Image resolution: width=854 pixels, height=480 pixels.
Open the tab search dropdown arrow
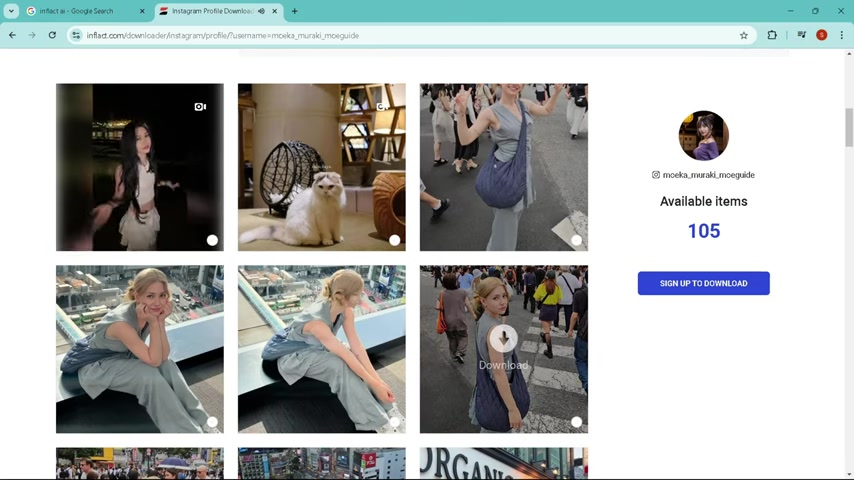(11, 11)
